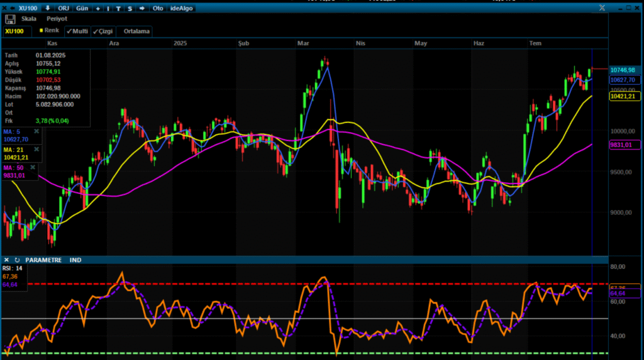644x360 pixels.
Task: Click the Frk value 3,78 (% 0,04)
Action: tap(52, 121)
